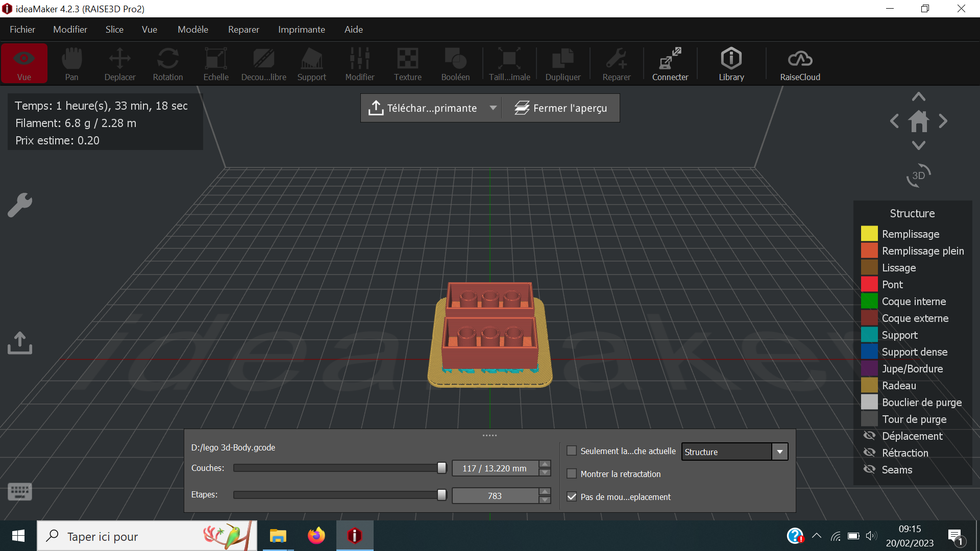Open the Fichier menu
Screen dimensions: 980x551
[x=22, y=30]
